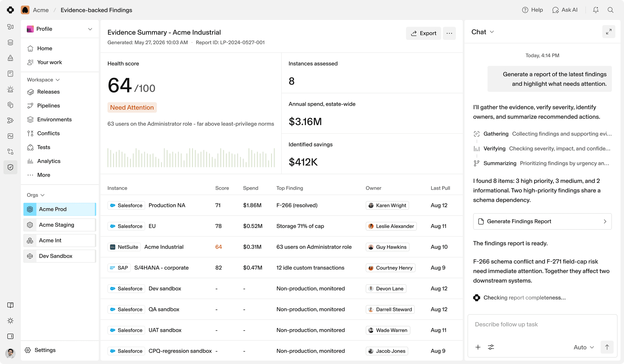Image resolution: width=624 pixels, height=364 pixels.
Task: Collapse the Workspace section
Action: pyautogui.click(x=43, y=80)
